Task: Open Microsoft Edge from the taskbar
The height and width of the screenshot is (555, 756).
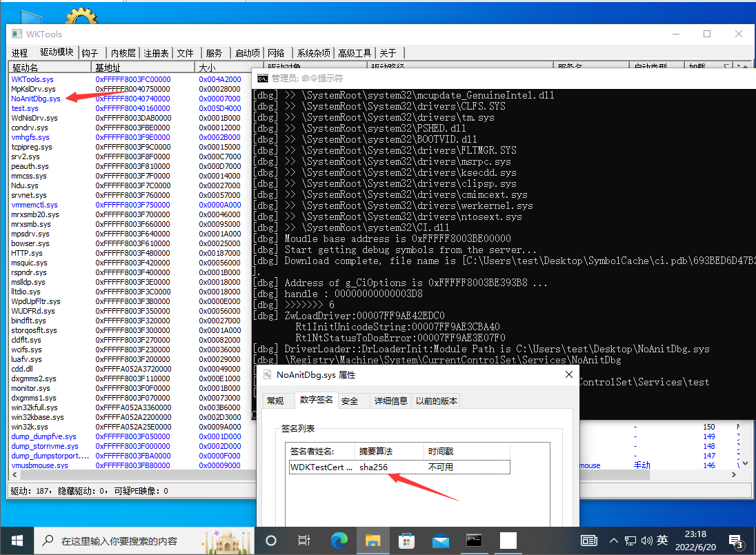Action: tap(339, 540)
